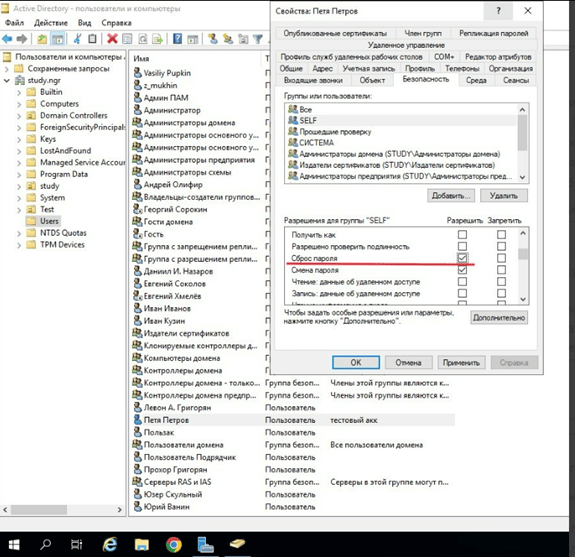This screenshot has width=575, height=557.
Task: Launch Internet Explorer from the taskbar
Action: (x=110, y=545)
